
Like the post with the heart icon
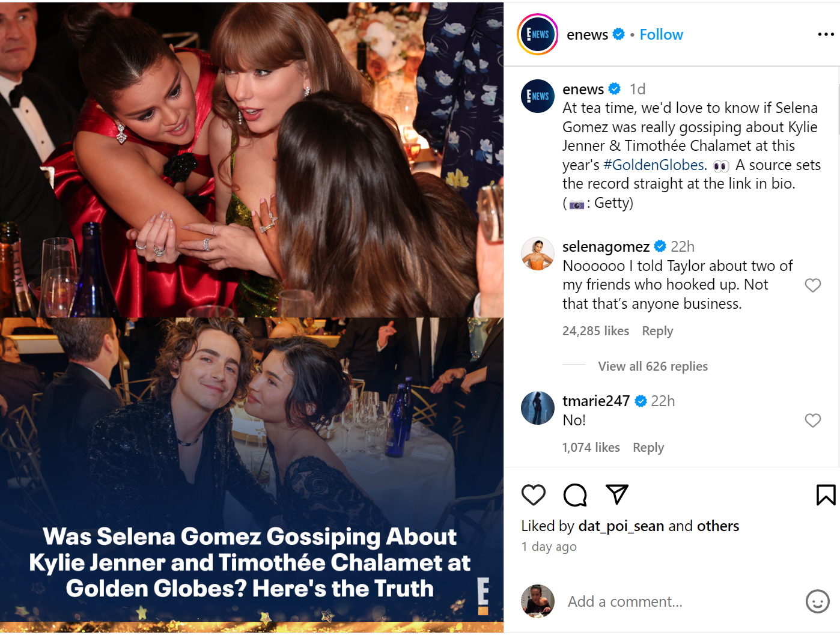point(533,494)
